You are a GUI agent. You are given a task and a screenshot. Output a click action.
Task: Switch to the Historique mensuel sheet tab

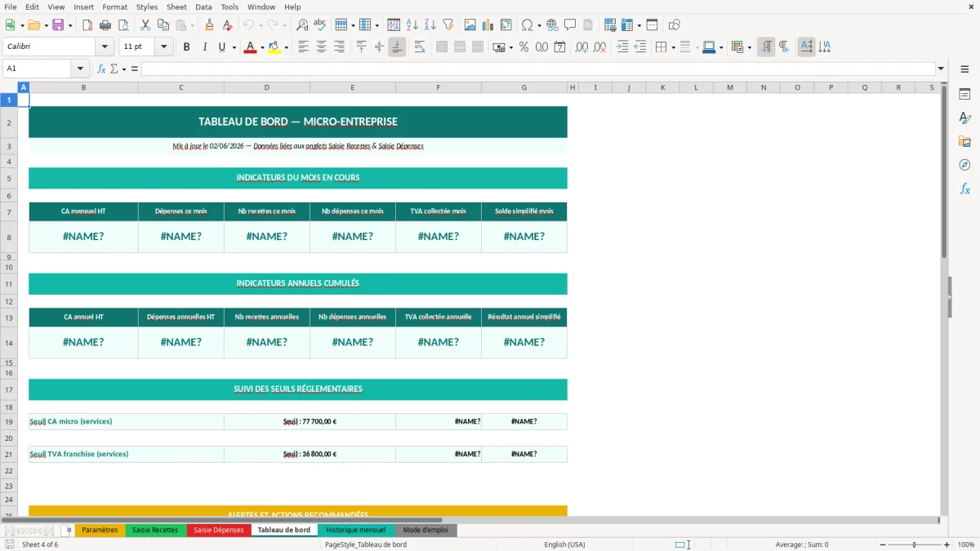[356, 530]
